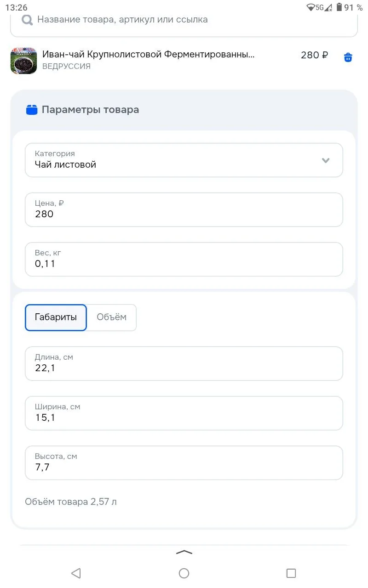Tap the Android back navigation icon

[x=76, y=573]
